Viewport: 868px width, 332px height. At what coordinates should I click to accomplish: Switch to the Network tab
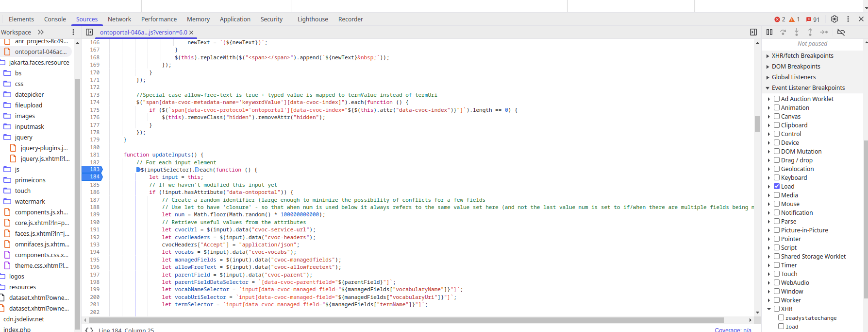pyautogui.click(x=119, y=19)
